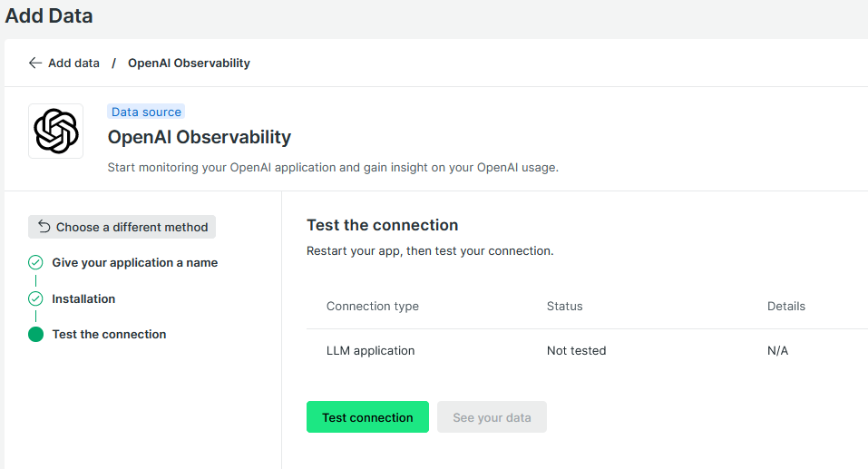Click the Add Data page title
This screenshot has width=868, height=469.
pyautogui.click(x=49, y=15)
